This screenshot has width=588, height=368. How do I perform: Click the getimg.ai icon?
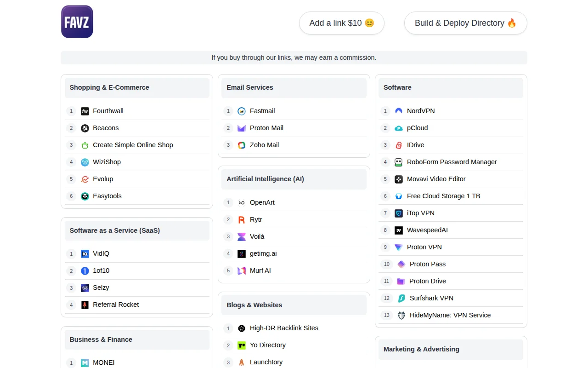pos(242,253)
